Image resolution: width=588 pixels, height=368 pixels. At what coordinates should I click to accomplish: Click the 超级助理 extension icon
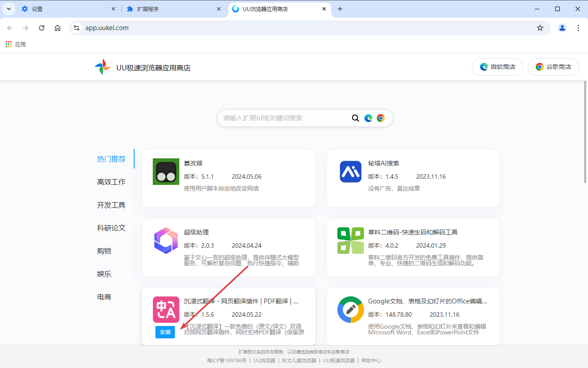[166, 241]
